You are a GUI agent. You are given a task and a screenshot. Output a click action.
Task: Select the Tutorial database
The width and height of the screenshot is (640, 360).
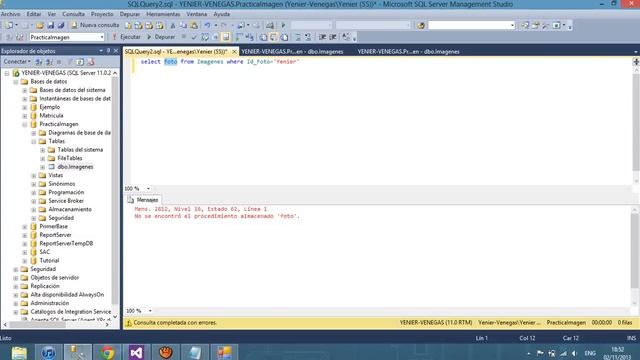49,260
